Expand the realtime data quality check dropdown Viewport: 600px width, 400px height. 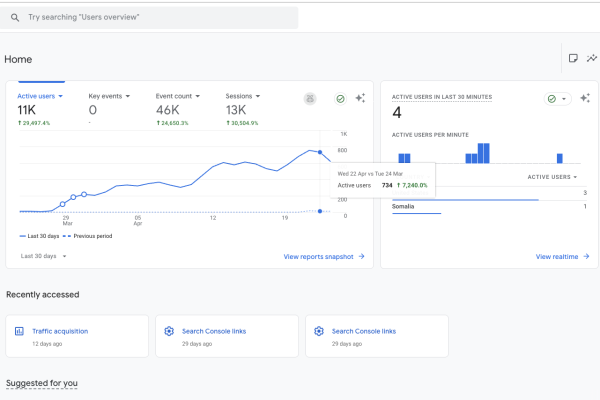(558, 99)
